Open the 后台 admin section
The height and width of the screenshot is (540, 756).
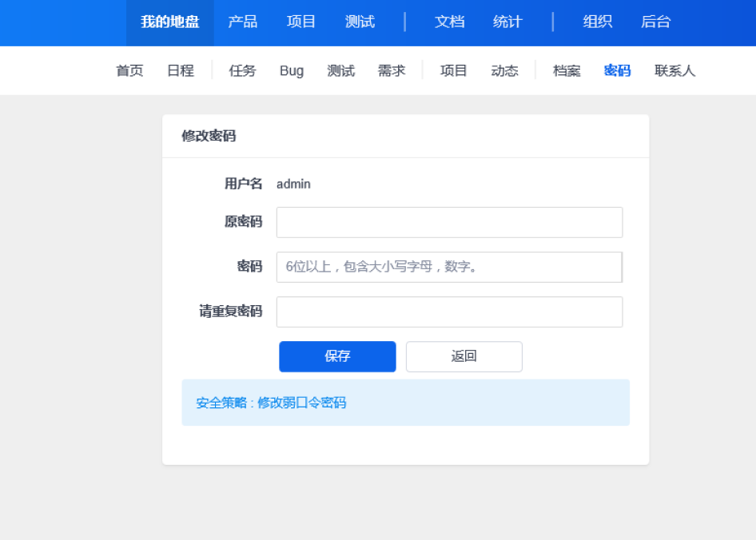(x=655, y=22)
